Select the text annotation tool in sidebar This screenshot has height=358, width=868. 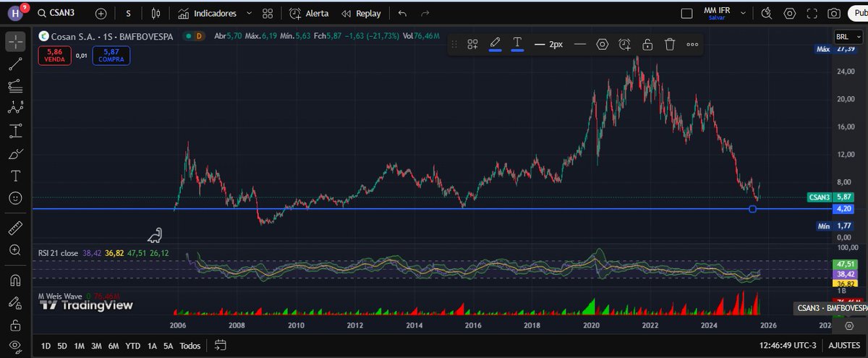click(15, 176)
